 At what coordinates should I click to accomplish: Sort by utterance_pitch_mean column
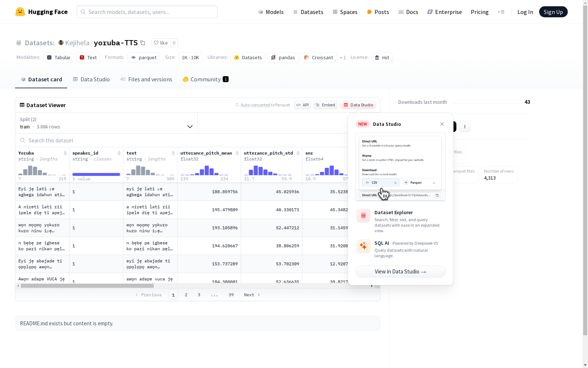tap(237, 153)
